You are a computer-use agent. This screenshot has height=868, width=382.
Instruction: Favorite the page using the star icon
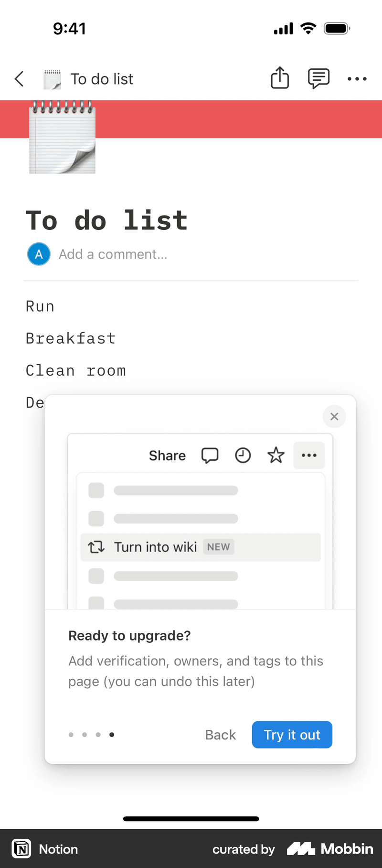point(276,455)
